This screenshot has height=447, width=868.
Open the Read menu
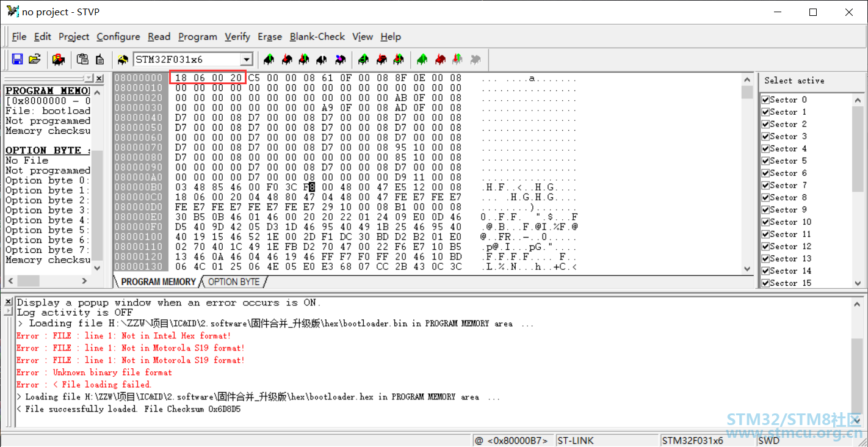159,37
